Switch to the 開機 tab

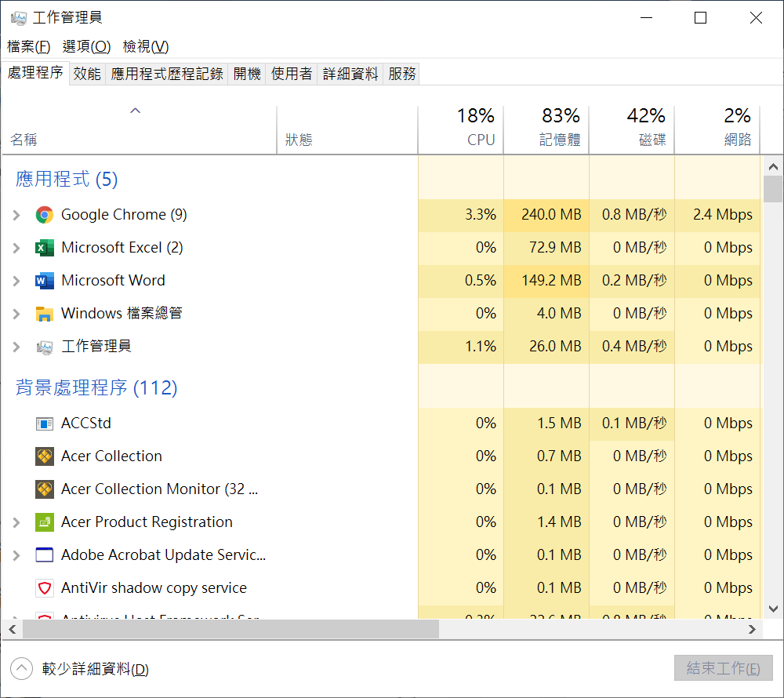(x=246, y=74)
